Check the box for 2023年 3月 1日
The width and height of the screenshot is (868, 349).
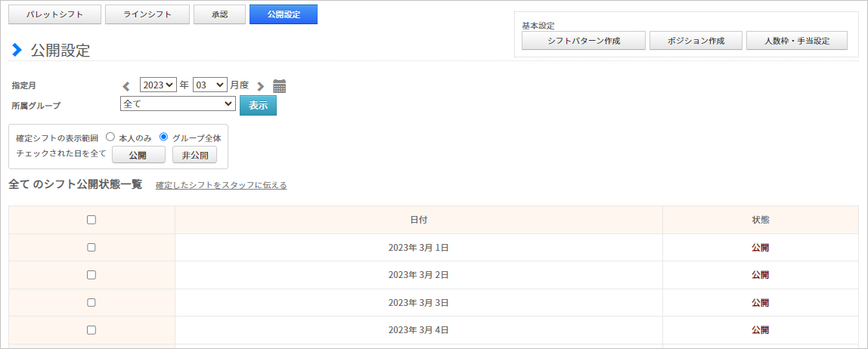(x=91, y=247)
